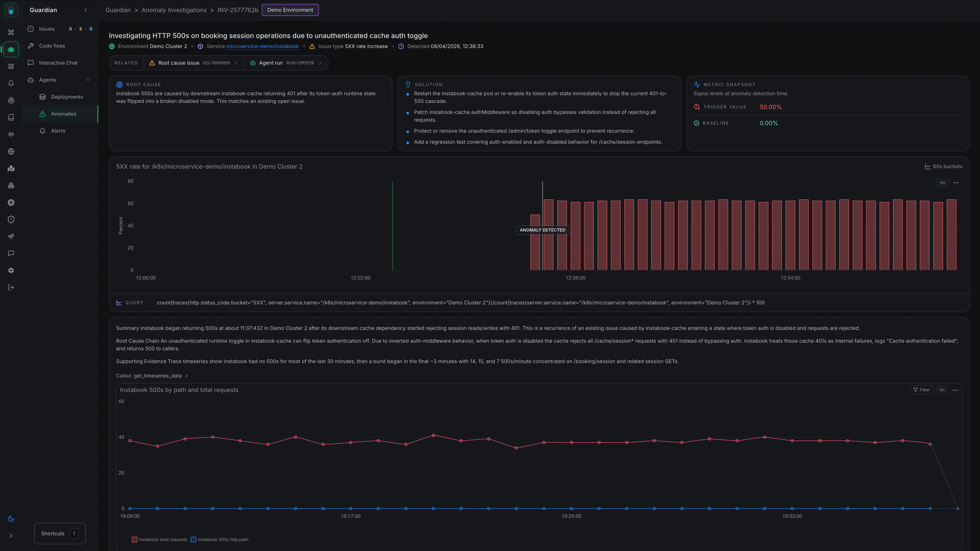
Task: Open Root cause issue ISS-76f499f9
Action: tap(194, 63)
